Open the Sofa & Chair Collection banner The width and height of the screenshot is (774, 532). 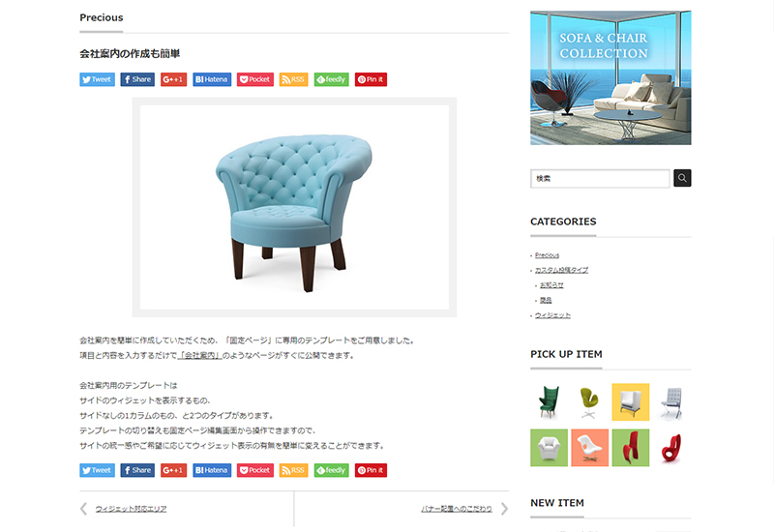610,78
